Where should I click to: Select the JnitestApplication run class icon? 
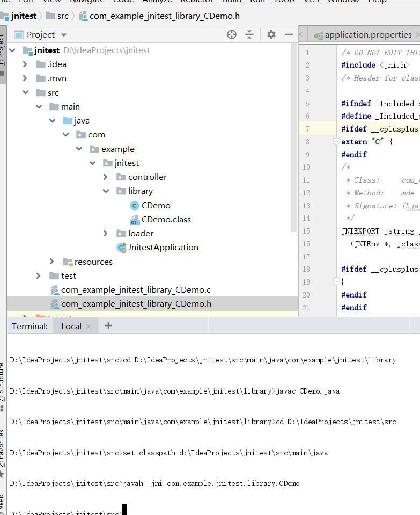tap(122, 248)
